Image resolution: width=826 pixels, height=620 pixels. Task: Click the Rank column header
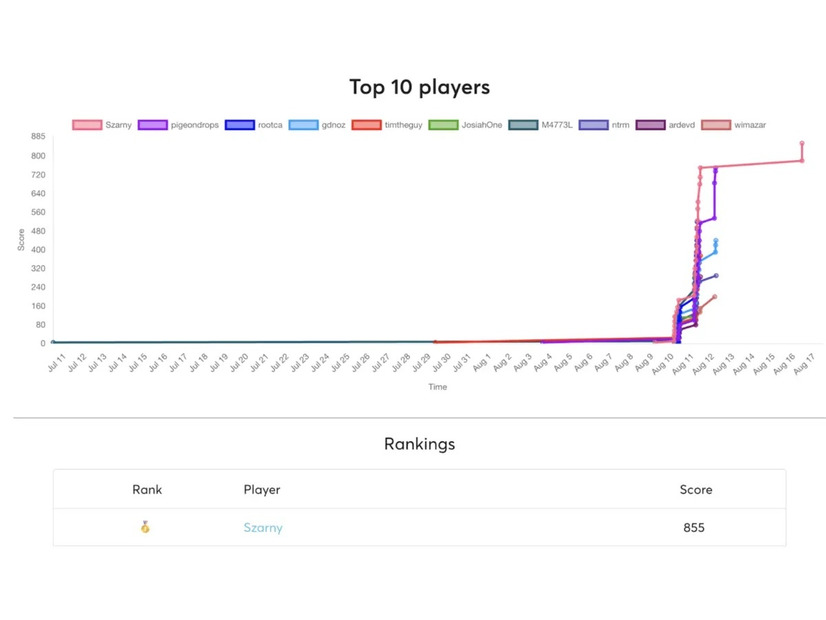click(147, 490)
